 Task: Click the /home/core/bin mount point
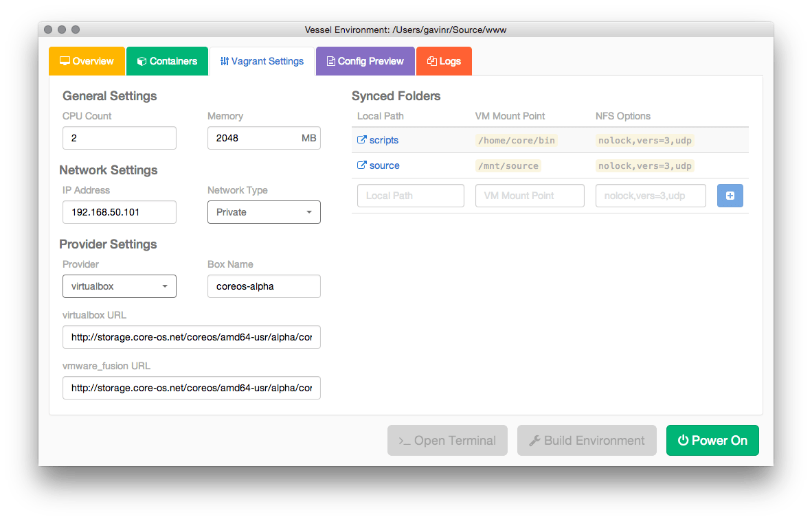click(x=517, y=140)
